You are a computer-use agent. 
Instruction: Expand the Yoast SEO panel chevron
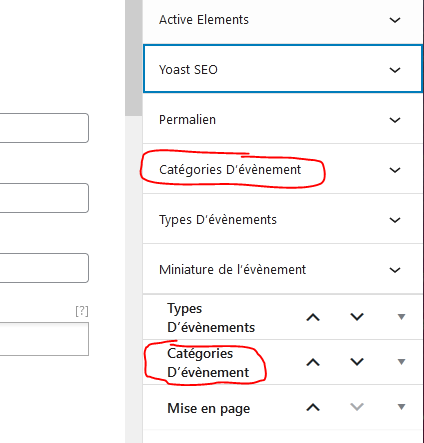[395, 70]
